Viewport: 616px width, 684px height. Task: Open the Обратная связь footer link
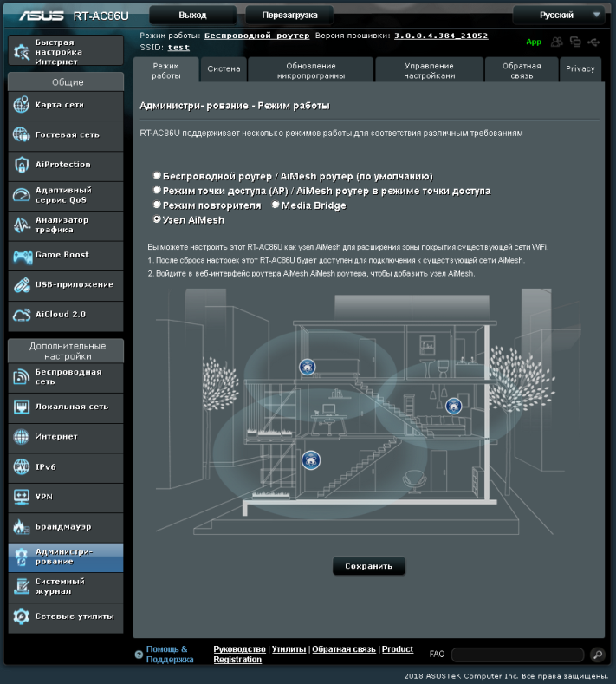tap(344, 649)
